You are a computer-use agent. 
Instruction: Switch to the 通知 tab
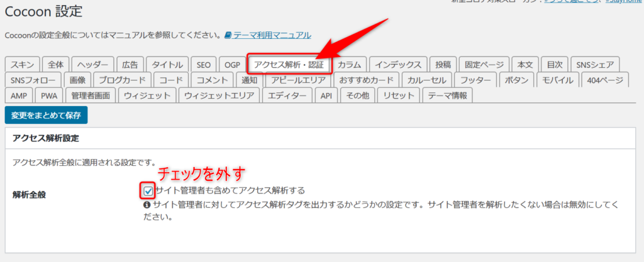coord(249,80)
